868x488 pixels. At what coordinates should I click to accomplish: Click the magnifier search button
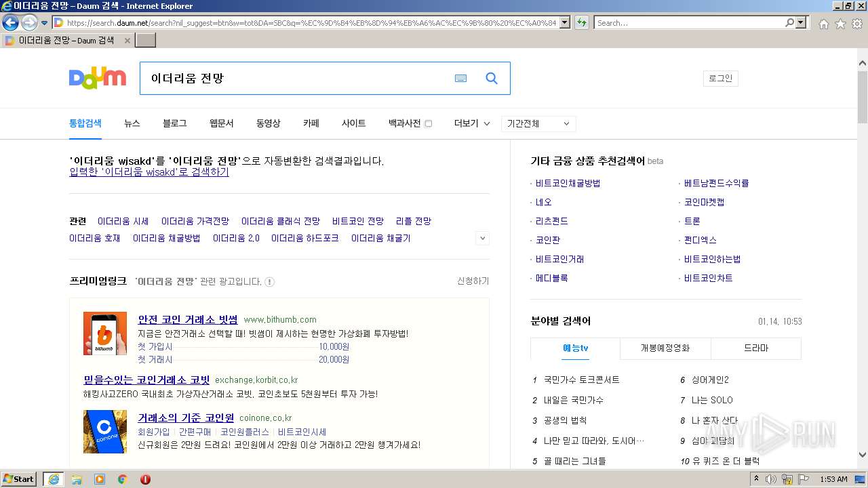[x=492, y=79]
